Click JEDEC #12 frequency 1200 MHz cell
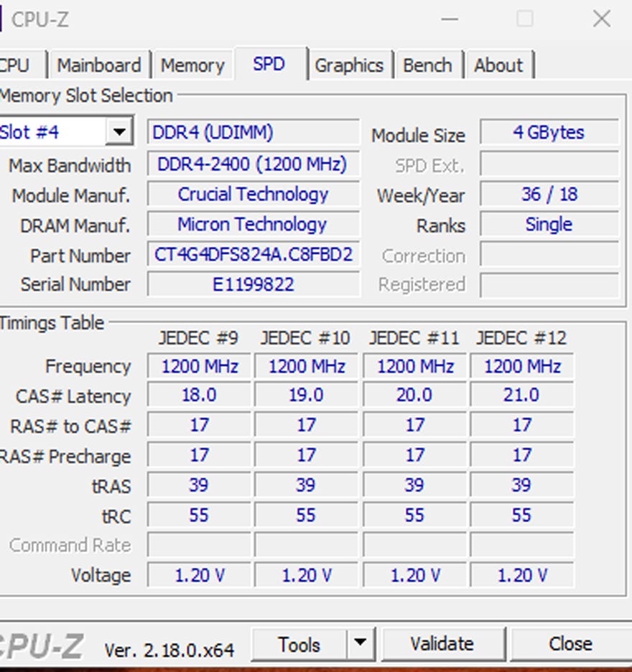The image size is (632, 672). click(522, 366)
